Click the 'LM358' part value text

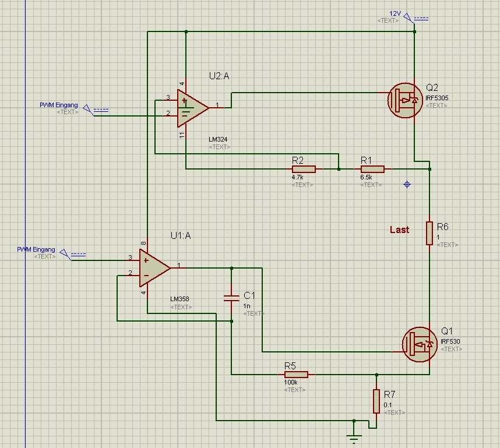click(x=179, y=299)
